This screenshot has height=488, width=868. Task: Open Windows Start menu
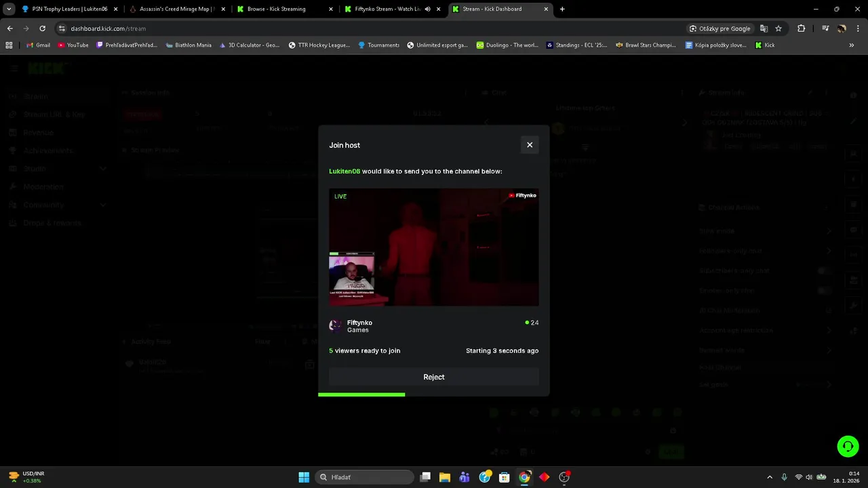point(304,477)
